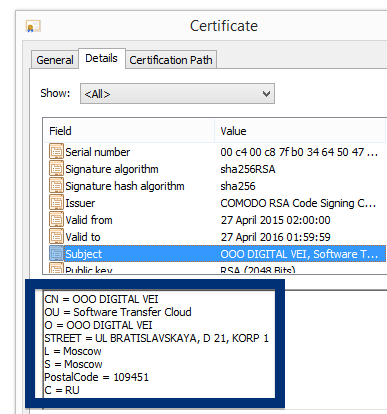Select the Valid to row label

point(83,237)
